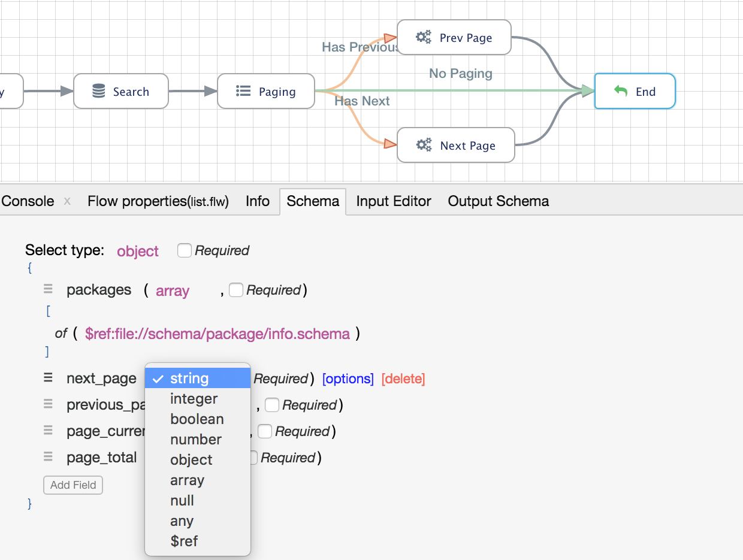Change the $ref schema file reference type

pos(218,334)
